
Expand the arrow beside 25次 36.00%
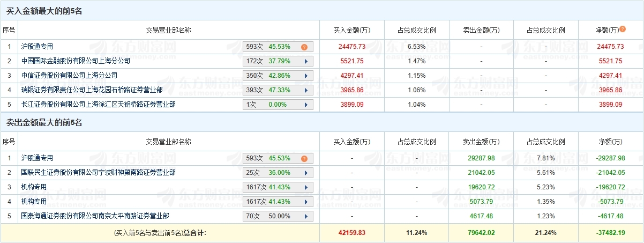pyautogui.click(x=306, y=173)
